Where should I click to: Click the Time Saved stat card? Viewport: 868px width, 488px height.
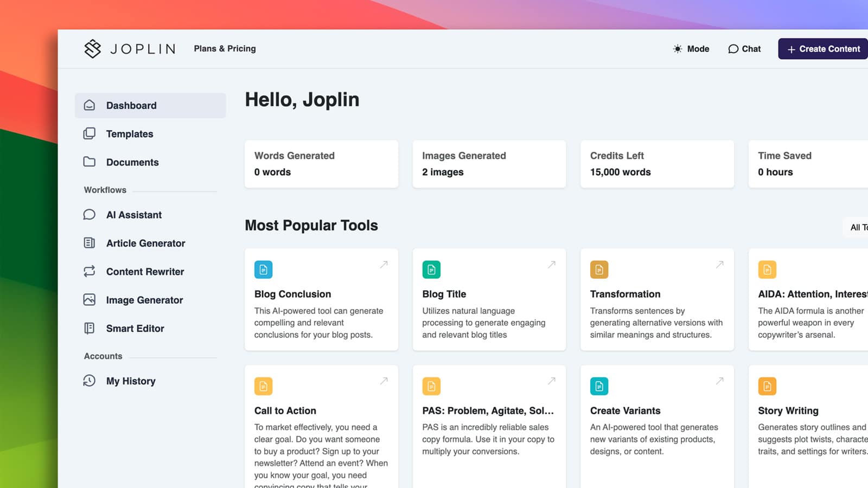coord(808,164)
